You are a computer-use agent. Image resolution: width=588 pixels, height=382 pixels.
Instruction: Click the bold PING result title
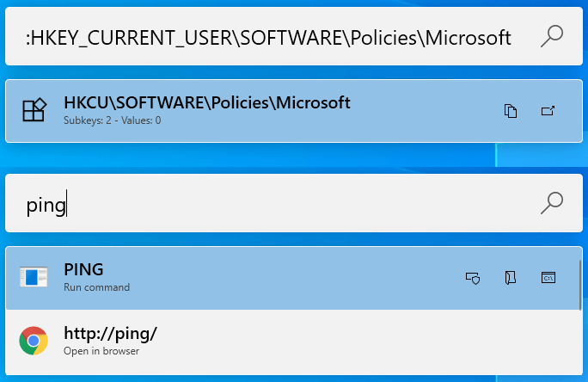83,269
